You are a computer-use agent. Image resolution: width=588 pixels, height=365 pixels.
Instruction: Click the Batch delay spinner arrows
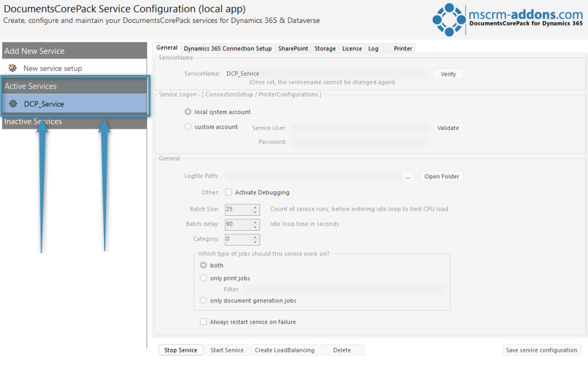pos(256,224)
